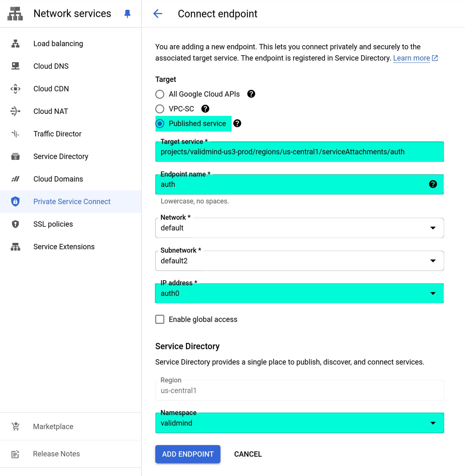Select the VPC-SC radio option
Viewport: 465px width, 476px height.
tap(160, 109)
